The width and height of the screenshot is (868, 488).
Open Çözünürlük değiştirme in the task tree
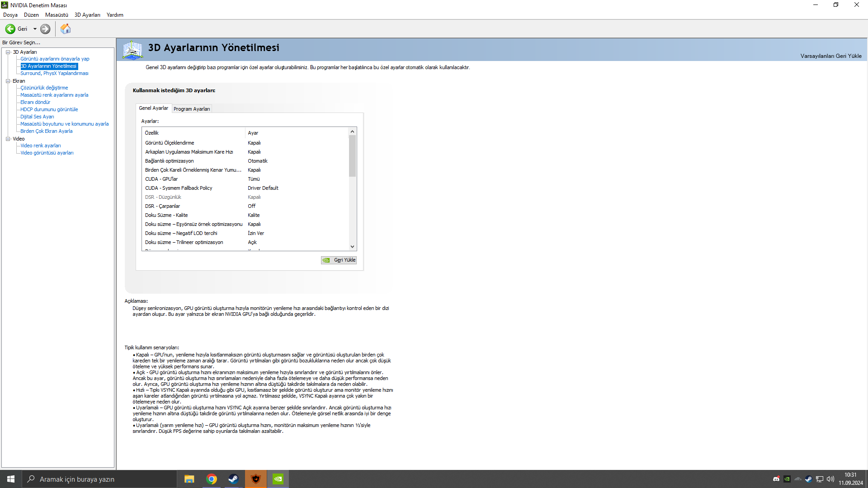44,88
